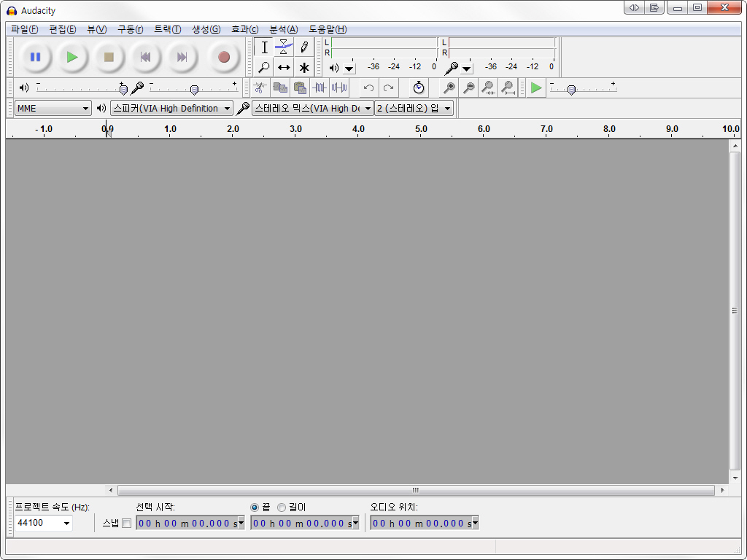Skip to end of the project
Image resolution: width=747 pixels, height=560 pixels.
[x=182, y=57]
